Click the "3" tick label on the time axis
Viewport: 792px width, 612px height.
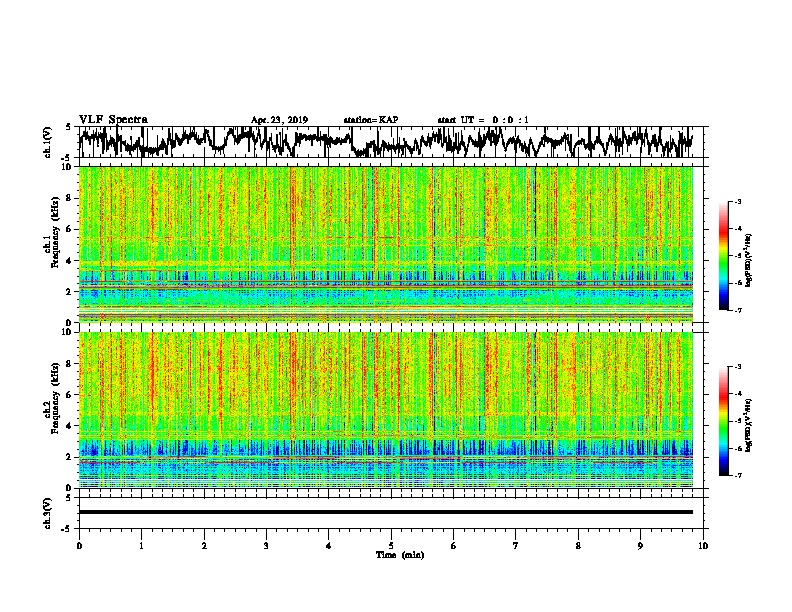point(266,546)
